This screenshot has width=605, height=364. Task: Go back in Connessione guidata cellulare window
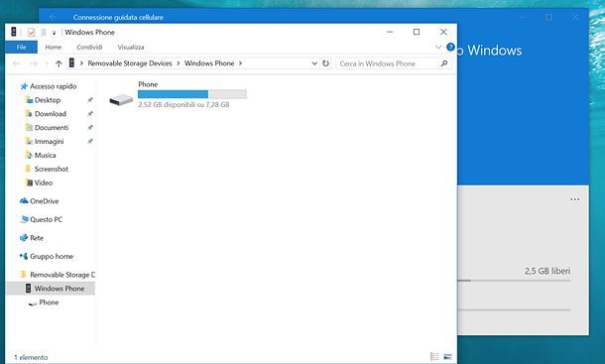click(53, 17)
